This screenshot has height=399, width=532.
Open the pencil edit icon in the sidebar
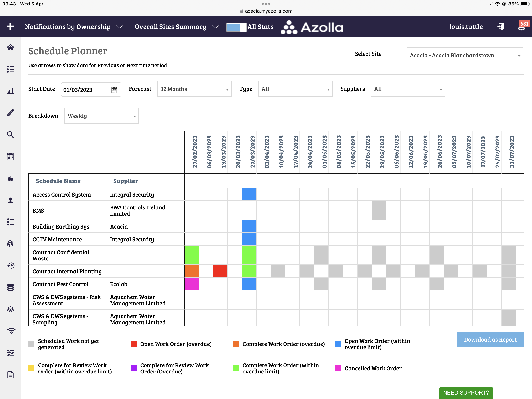click(x=10, y=113)
